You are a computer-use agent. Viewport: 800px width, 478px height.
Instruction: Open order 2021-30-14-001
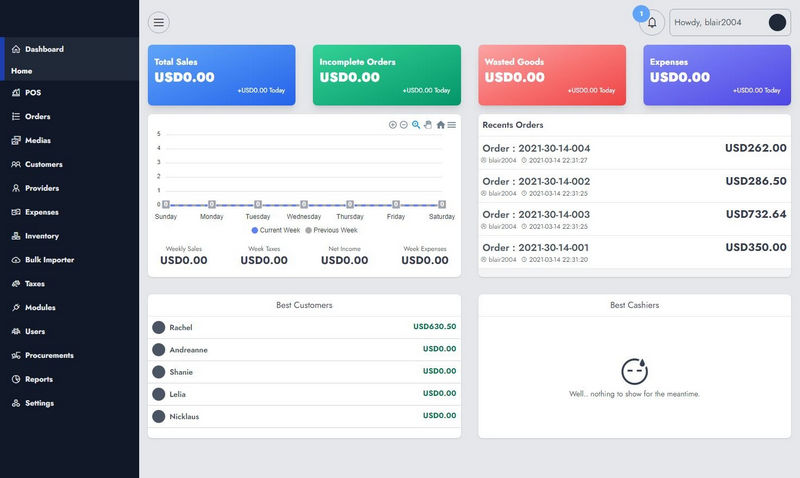pyautogui.click(x=635, y=253)
